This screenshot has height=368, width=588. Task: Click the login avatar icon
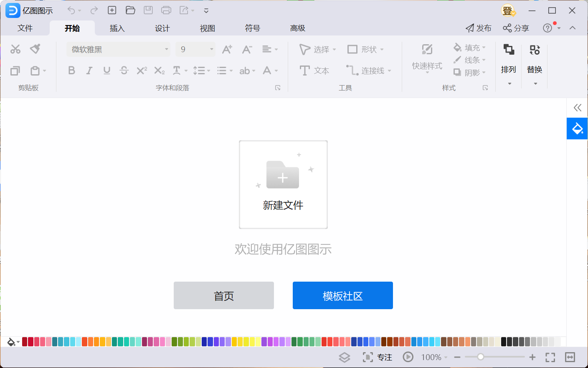[x=508, y=10]
